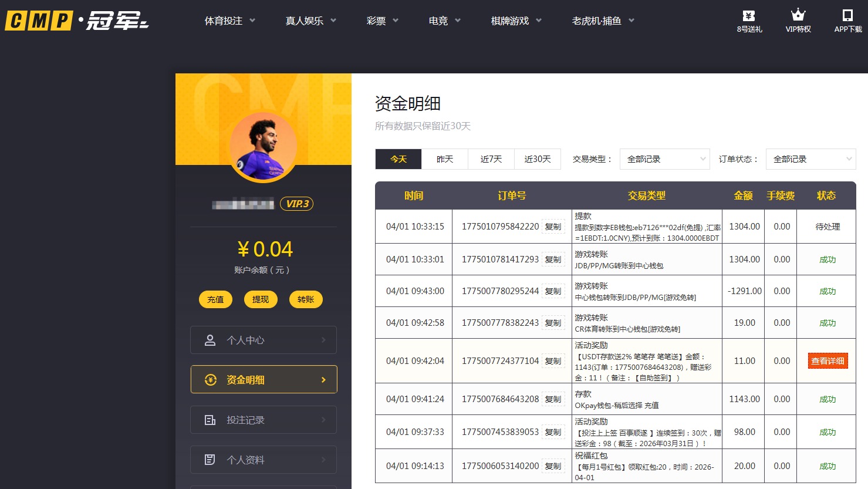Open the 投注记录 record icon
Screen dimensions: 868x489
pos(210,419)
